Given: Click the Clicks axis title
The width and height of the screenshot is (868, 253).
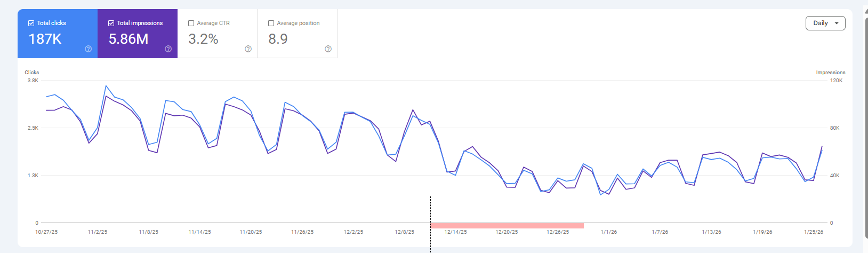Looking at the screenshot, I should pyautogui.click(x=32, y=73).
